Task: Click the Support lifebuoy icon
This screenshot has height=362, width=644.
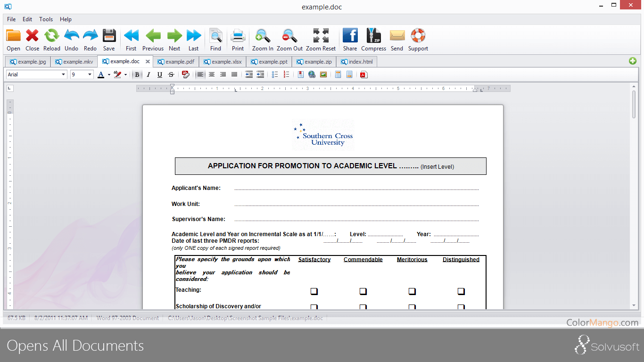Action: pos(418,36)
